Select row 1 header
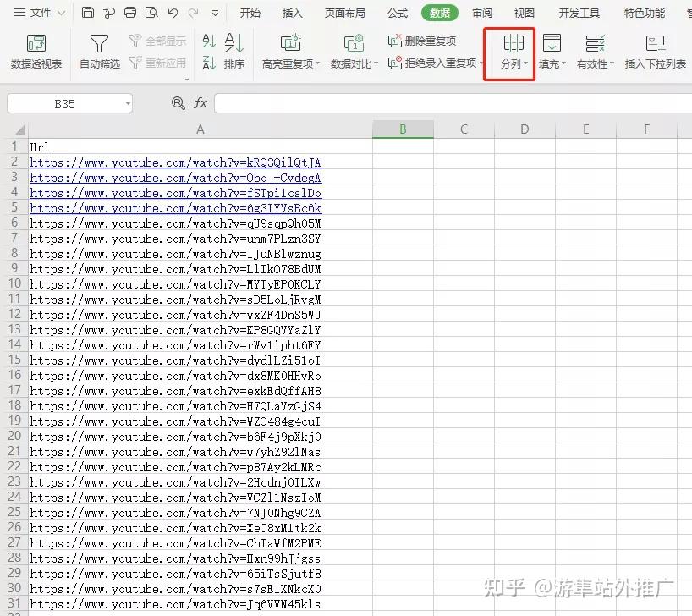The width and height of the screenshot is (692, 616). pyautogui.click(x=14, y=146)
